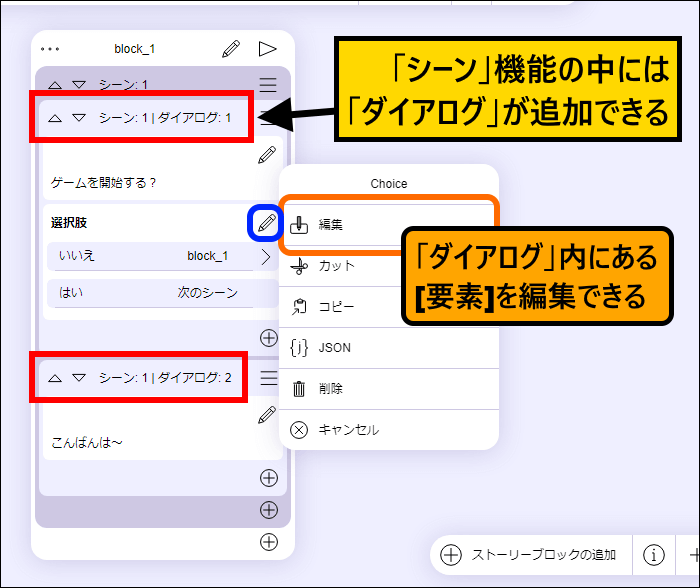Expand the いいえ choice chevron arrow
The image size is (700, 588).
coord(265,257)
